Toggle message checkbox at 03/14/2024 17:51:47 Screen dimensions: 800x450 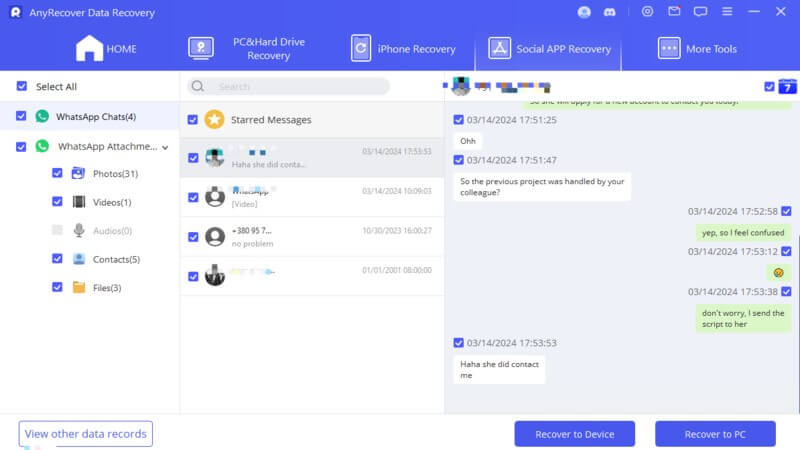458,160
